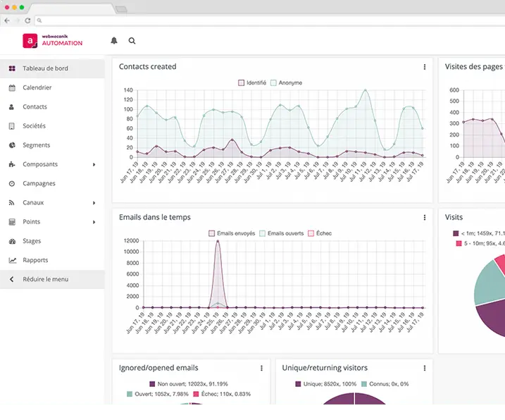505x420 pixels.
Task: Toggle the Emails ouverts legend series
Action: 282,233
